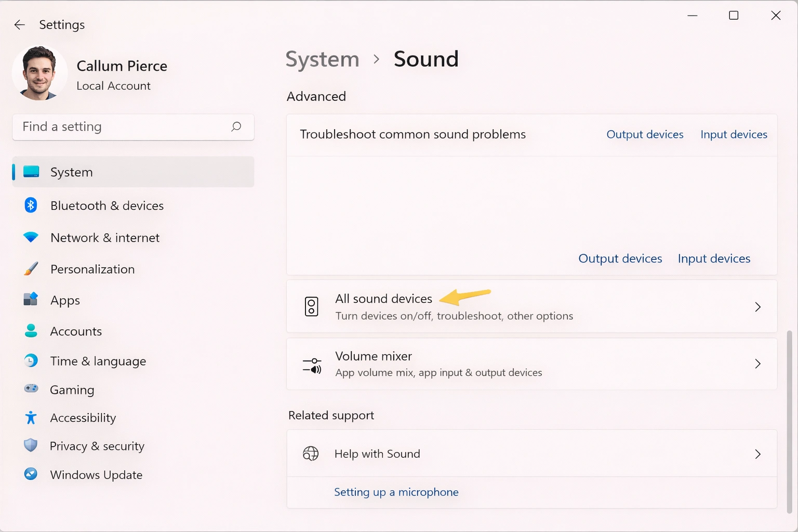
Task: Open the Output devices troubleshooter link
Action: pyautogui.click(x=645, y=134)
